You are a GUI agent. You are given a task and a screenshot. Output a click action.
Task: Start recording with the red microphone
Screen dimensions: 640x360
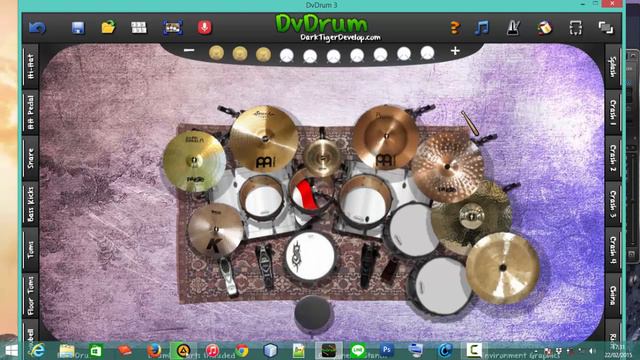click(x=204, y=27)
